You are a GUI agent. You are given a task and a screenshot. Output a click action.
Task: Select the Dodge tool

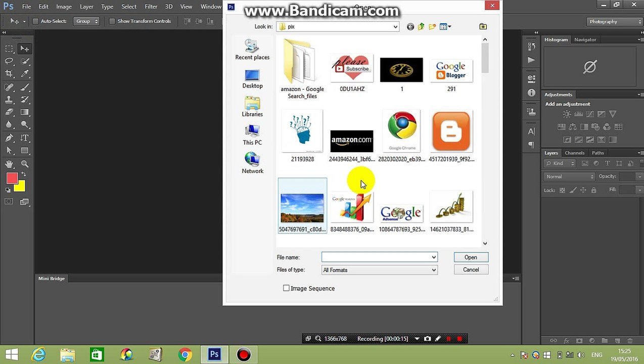(25, 125)
